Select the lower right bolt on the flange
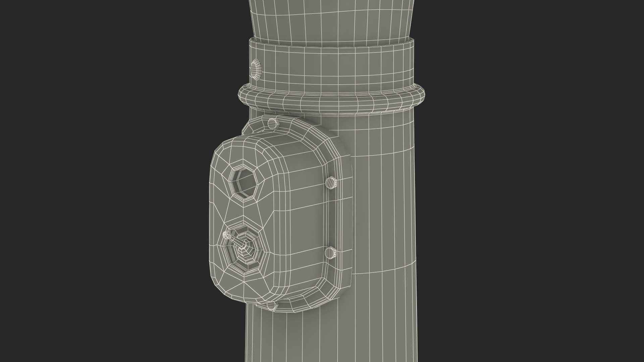The width and height of the screenshot is (644, 362). point(330,253)
